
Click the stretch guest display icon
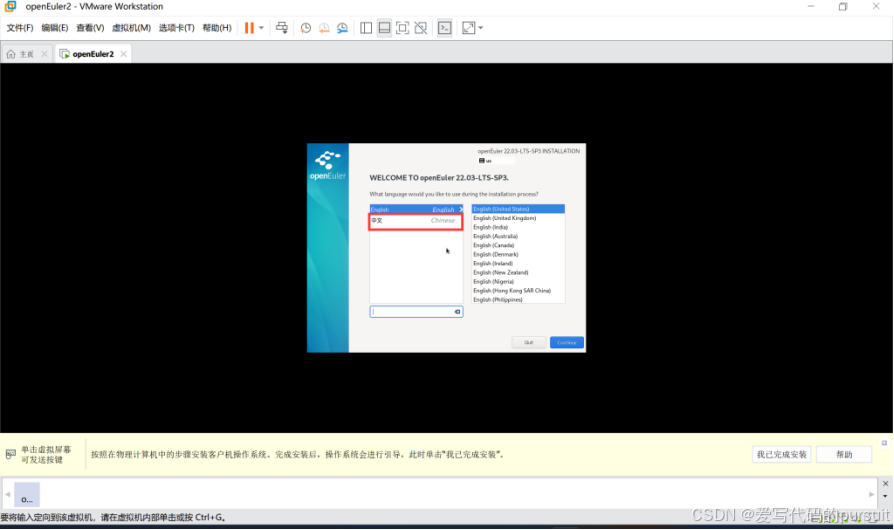click(x=468, y=28)
